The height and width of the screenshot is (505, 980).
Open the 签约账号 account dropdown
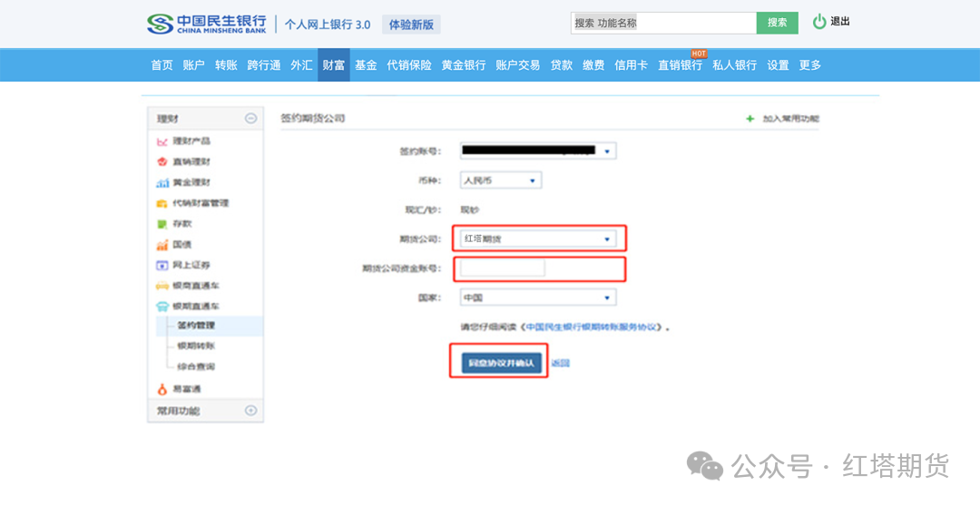point(538,151)
